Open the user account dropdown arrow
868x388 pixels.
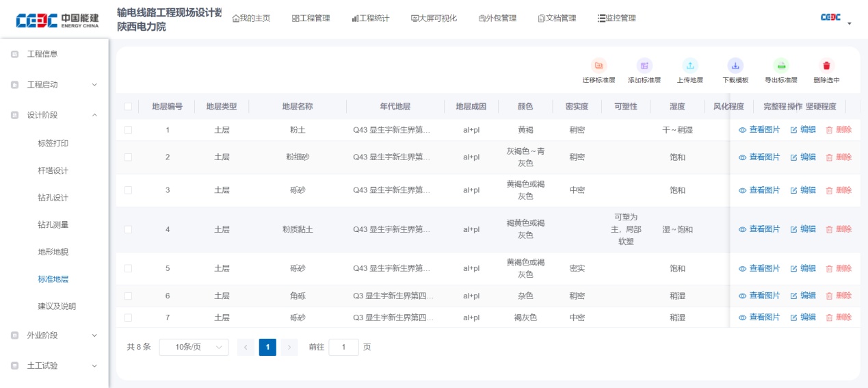click(850, 24)
